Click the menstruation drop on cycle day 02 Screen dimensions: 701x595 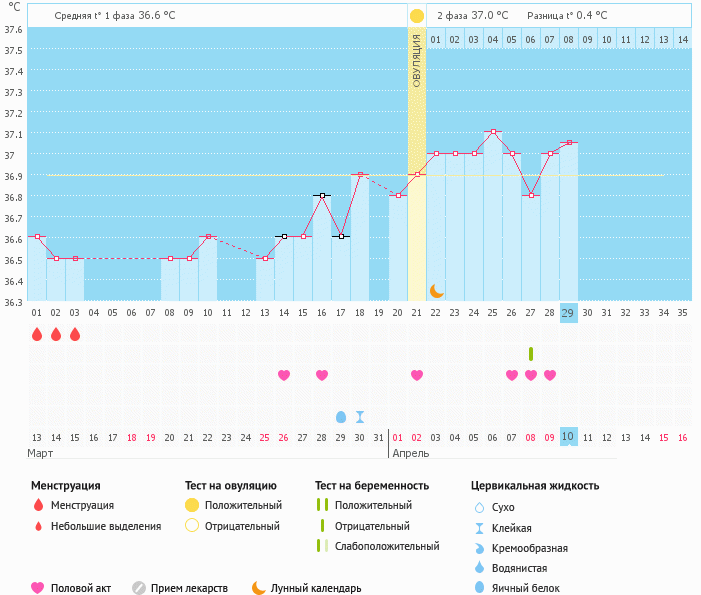click(x=56, y=334)
